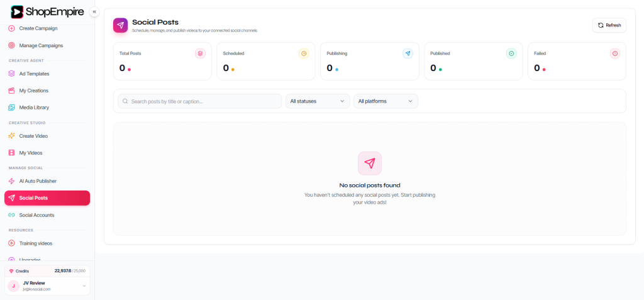Expand the JV Review account menu chevron
644x300 pixels.
pos(84,286)
